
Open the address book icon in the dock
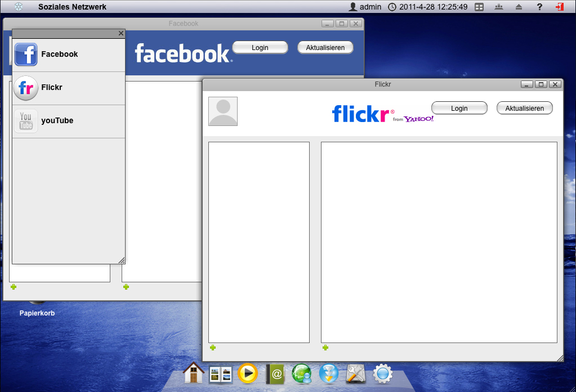275,374
